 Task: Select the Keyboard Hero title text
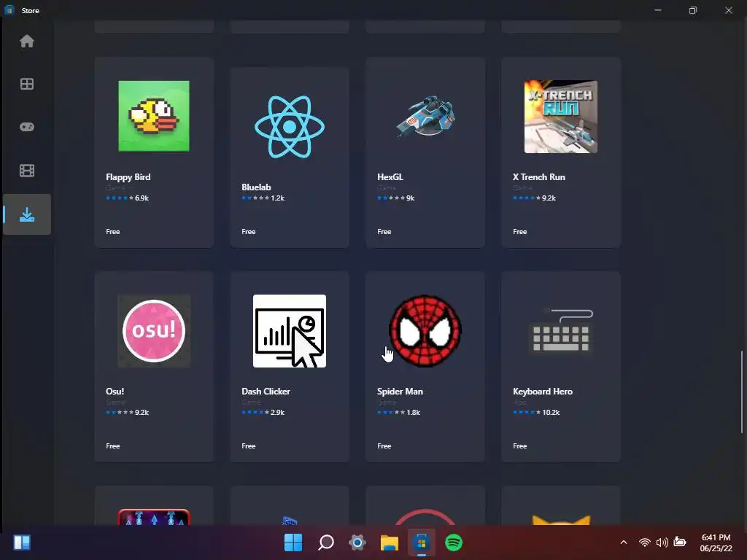tap(543, 392)
